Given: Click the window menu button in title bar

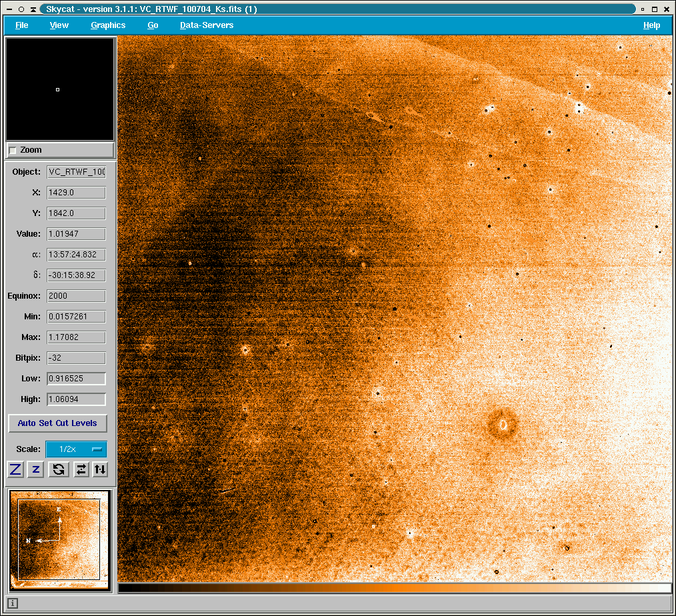Looking at the screenshot, I should [x=9, y=9].
